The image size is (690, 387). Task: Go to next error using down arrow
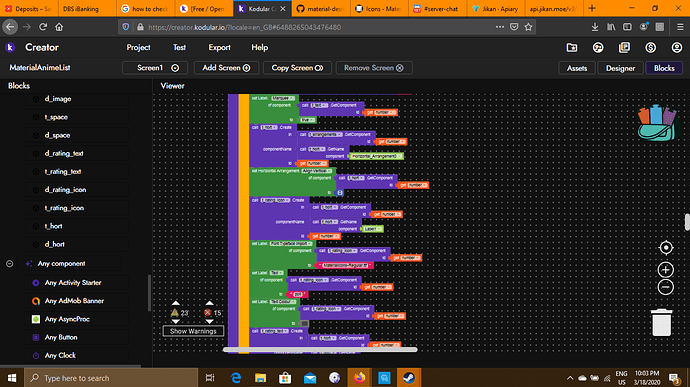(x=209, y=321)
